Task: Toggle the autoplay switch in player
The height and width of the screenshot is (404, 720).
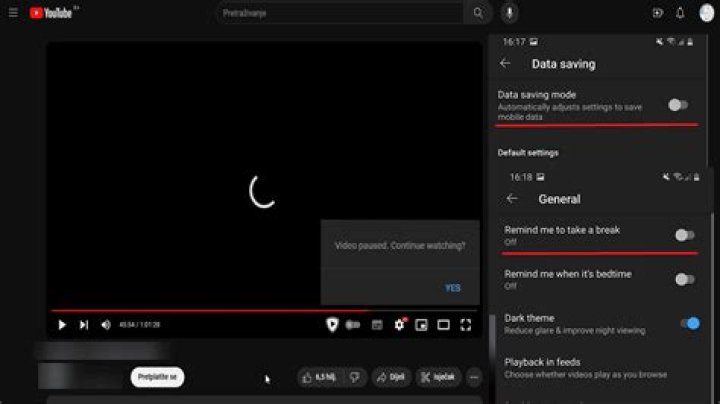Action: [353, 325]
